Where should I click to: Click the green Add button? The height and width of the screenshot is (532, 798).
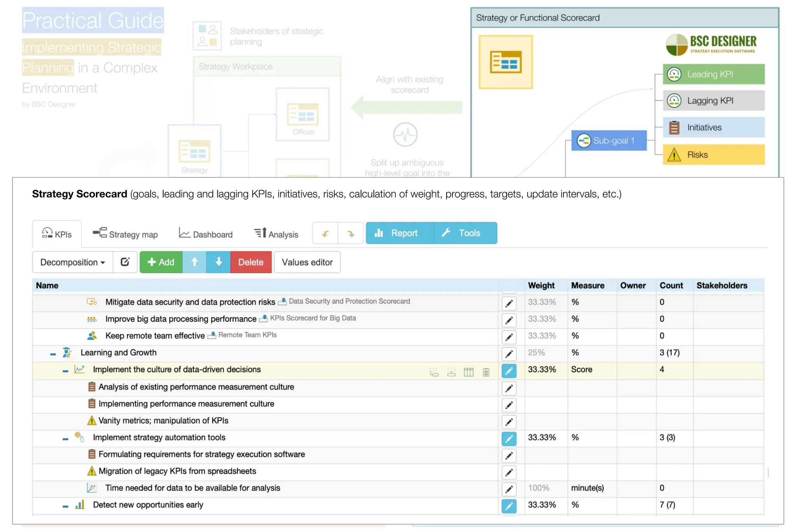pyautogui.click(x=161, y=262)
